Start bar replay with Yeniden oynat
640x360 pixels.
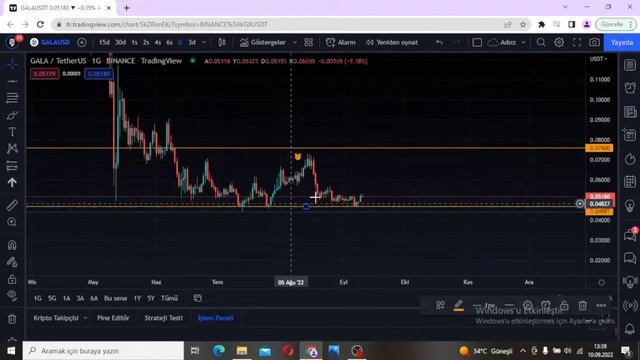(392, 42)
